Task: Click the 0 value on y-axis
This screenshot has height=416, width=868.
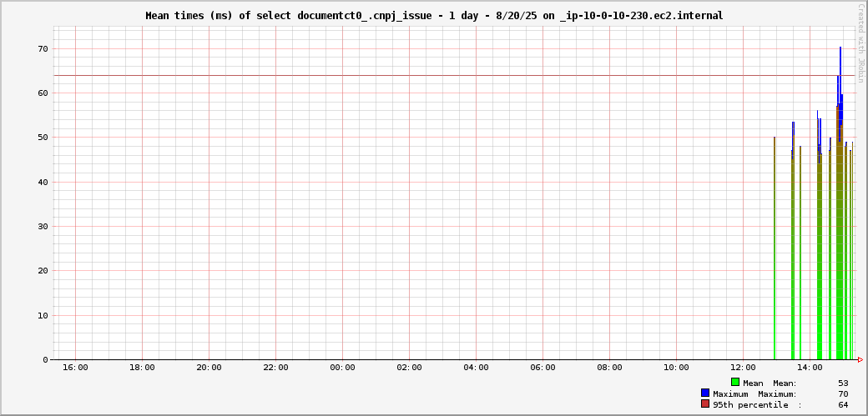Action: 46,359
